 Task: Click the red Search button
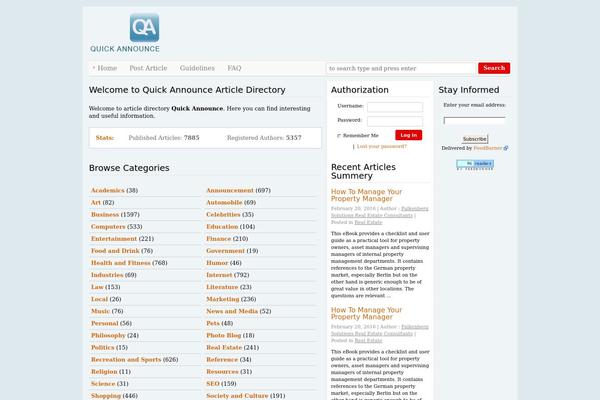494,68
